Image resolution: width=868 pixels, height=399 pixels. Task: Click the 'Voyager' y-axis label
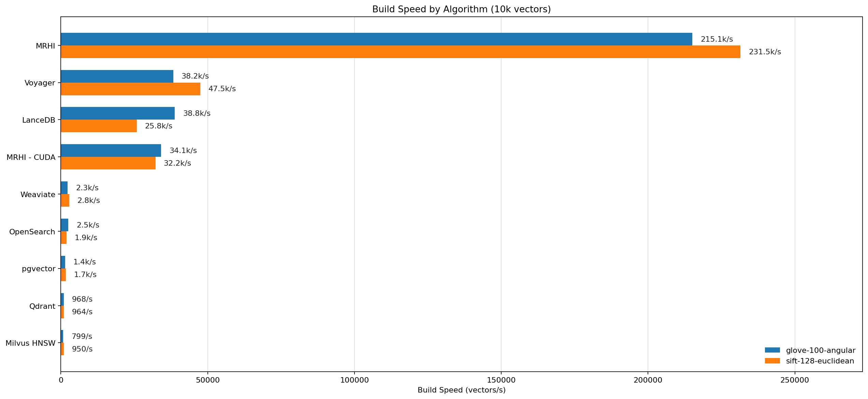click(x=40, y=83)
